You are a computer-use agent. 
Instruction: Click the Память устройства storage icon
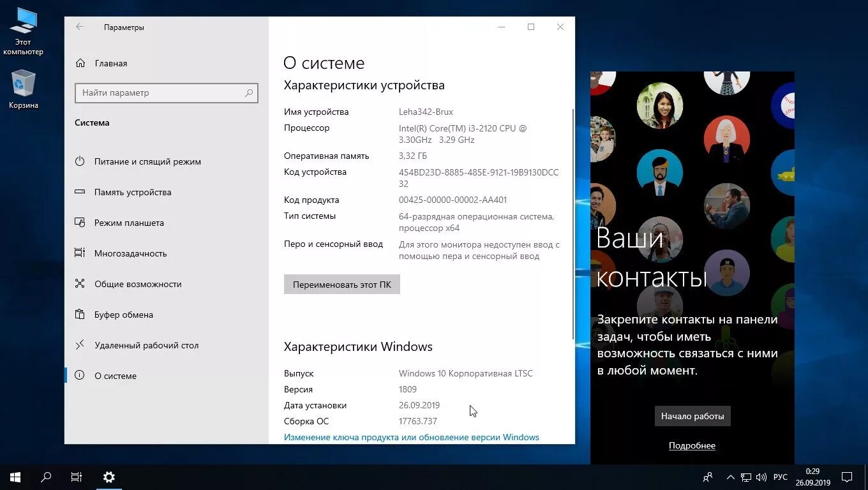(x=80, y=192)
